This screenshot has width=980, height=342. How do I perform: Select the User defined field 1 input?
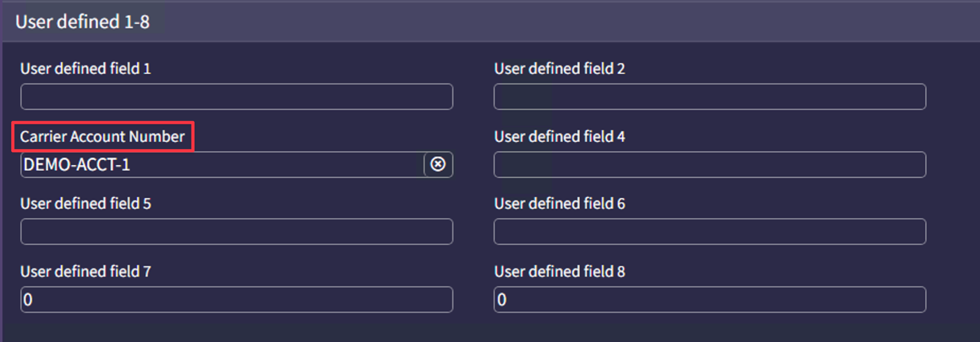click(236, 97)
